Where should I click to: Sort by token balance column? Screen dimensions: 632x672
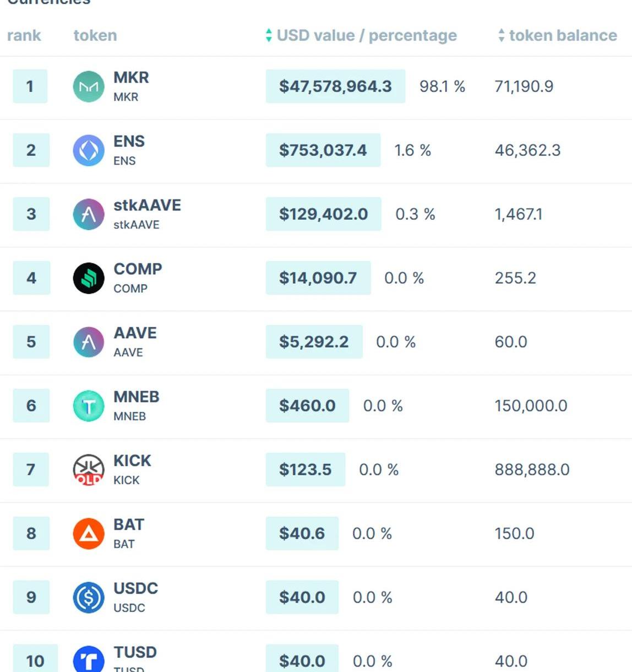click(x=563, y=36)
